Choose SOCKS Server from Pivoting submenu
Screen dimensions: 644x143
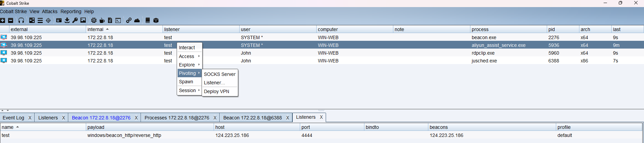click(x=220, y=74)
